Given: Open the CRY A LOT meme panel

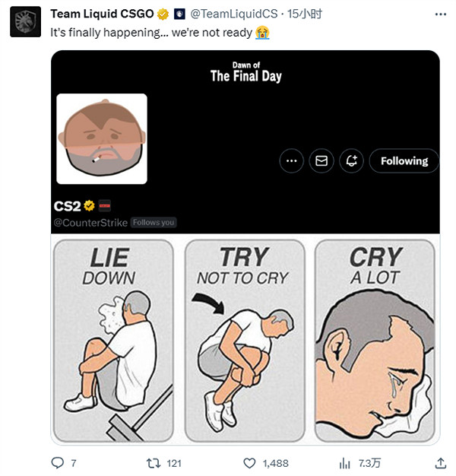Looking at the screenshot, I should (375, 340).
